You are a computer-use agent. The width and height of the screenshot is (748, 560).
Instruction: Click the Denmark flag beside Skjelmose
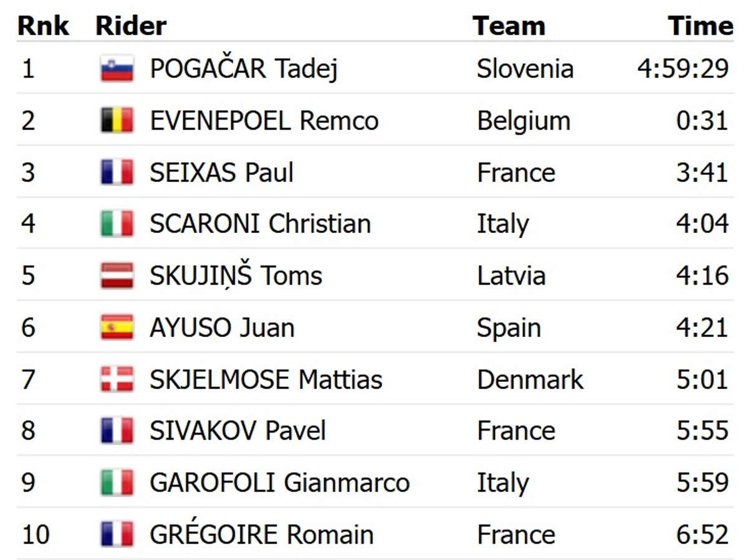coord(117,379)
